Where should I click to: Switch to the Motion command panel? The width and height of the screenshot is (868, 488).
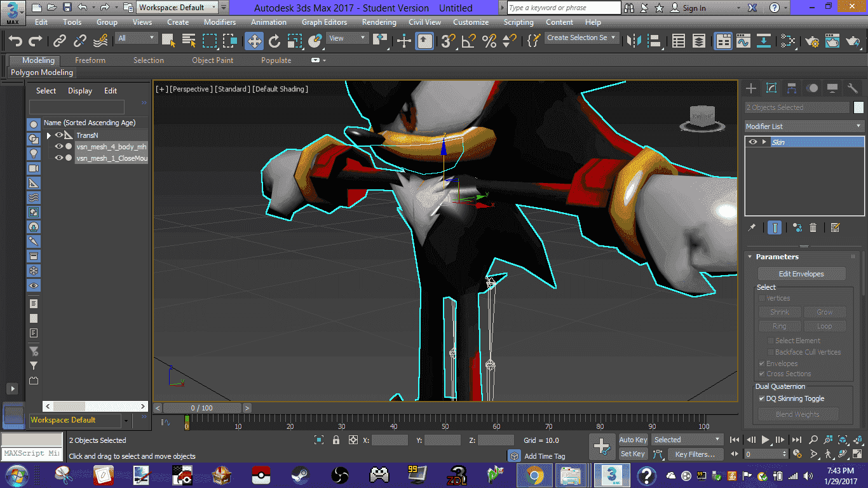pyautogui.click(x=812, y=88)
